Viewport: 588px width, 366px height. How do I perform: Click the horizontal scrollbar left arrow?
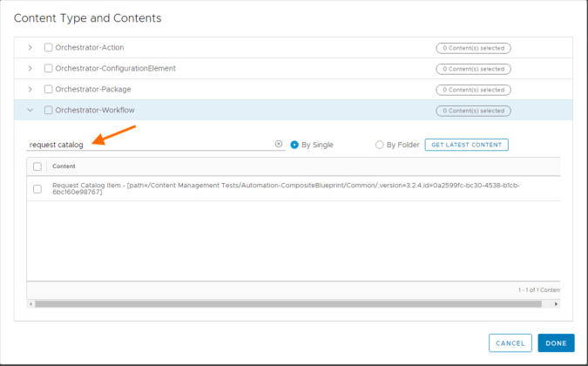point(31,304)
